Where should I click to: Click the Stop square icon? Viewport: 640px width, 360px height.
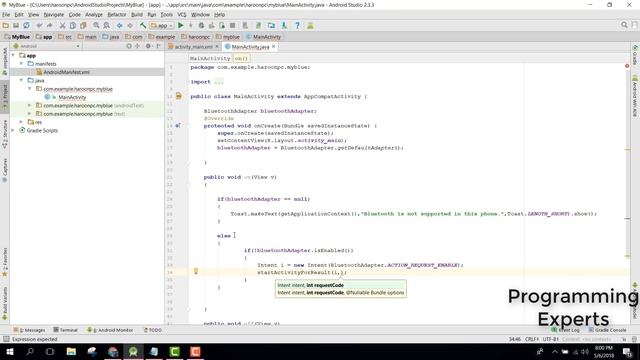233,26
